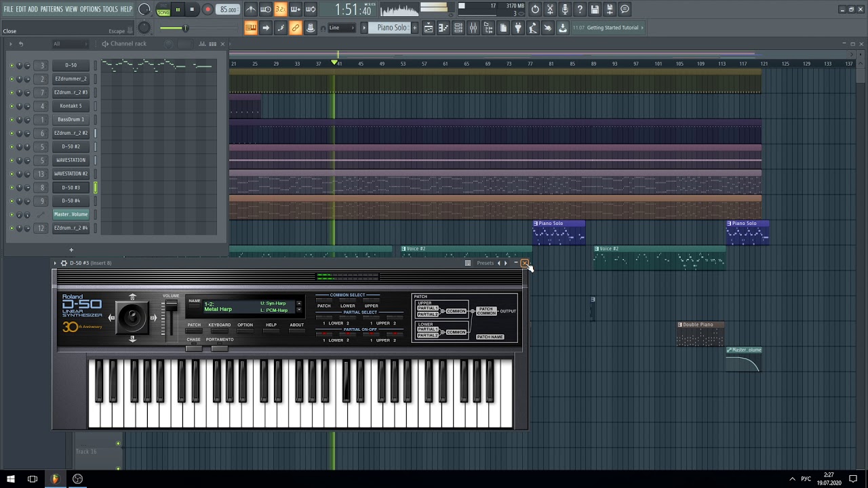Viewport: 868px width, 488px height.
Task: Enable wait for input before playing
Action: [x=266, y=9]
